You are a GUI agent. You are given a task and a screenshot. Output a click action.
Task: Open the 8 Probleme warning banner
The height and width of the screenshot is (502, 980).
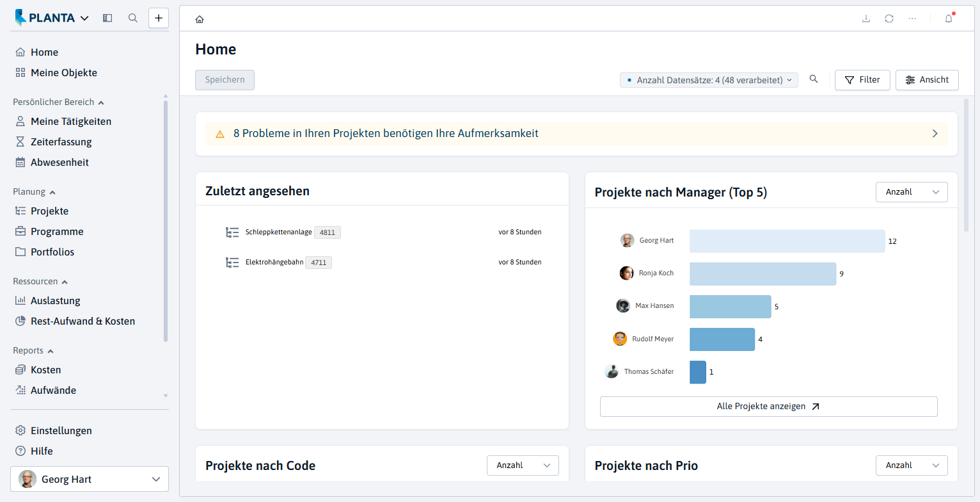(576, 134)
